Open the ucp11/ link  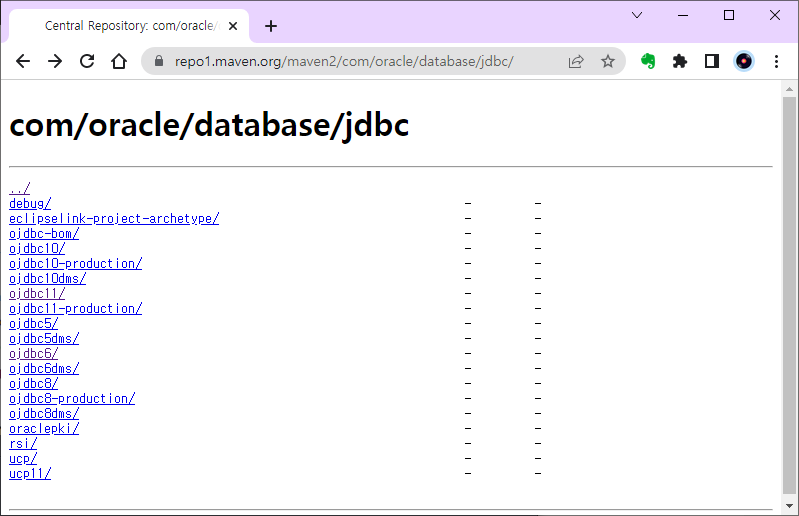pyautogui.click(x=30, y=474)
